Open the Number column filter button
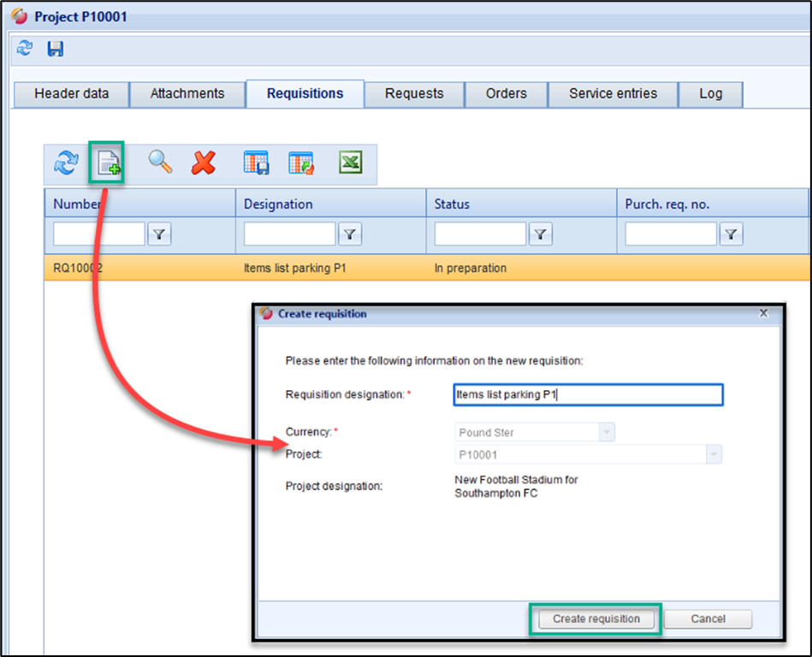The height and width of the screenshot is (657, 812). 159,234
